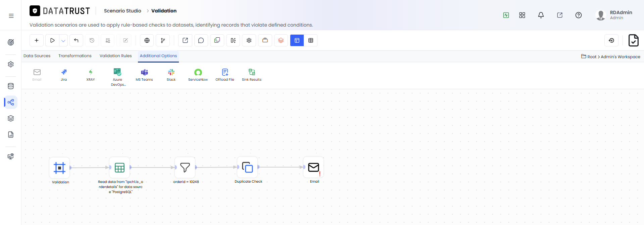Click the duplicate copy toolbar icon
The width and height of the screenshot is (644, 225).
tap(217, 40)
